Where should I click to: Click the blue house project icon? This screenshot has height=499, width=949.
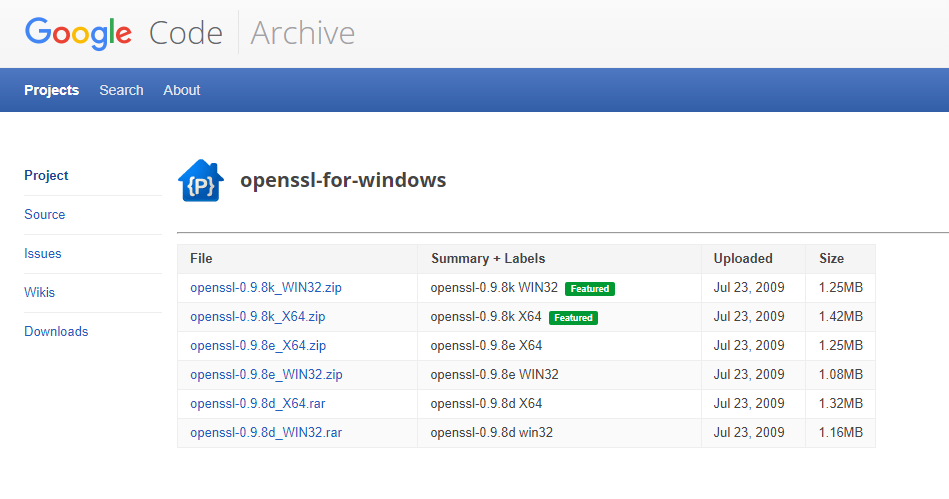point(201,180)
